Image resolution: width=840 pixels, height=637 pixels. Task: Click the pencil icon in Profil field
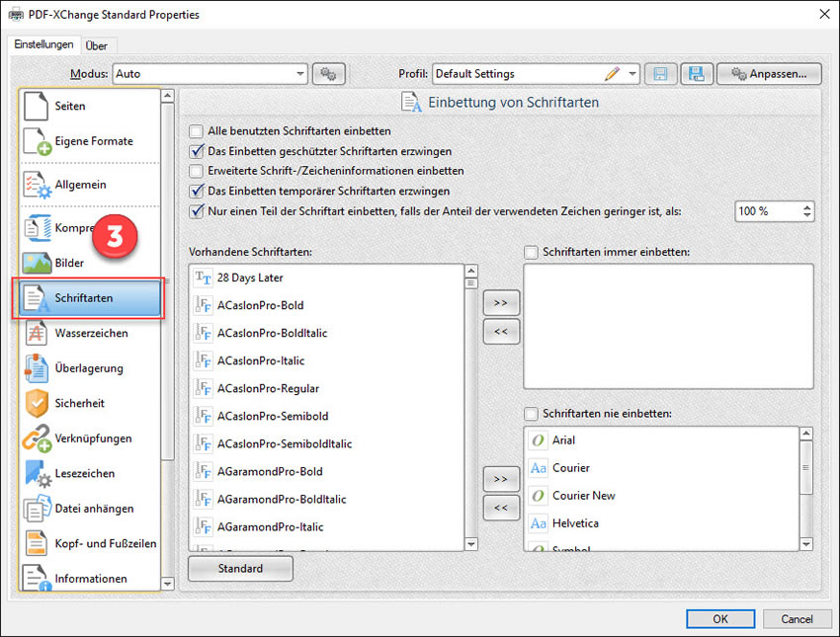point(612,73)
